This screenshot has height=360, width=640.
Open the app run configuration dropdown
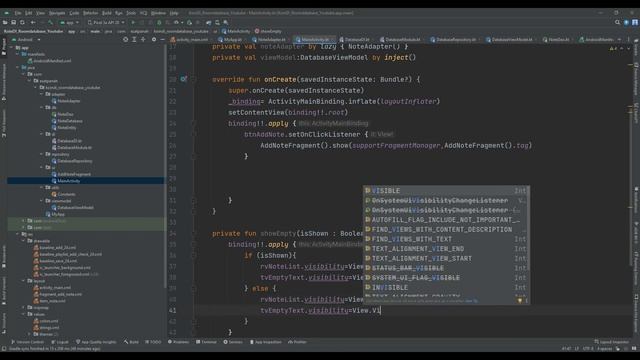[69, 22]
